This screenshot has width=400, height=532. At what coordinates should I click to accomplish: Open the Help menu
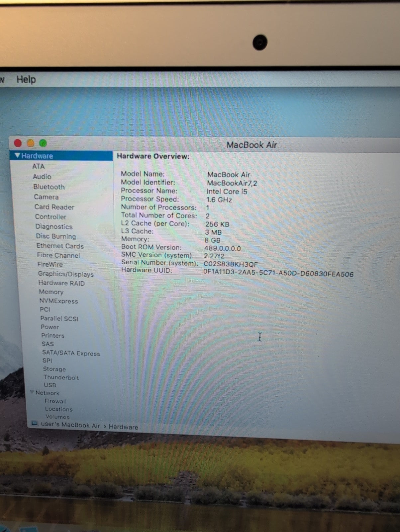tap(26, 79)
